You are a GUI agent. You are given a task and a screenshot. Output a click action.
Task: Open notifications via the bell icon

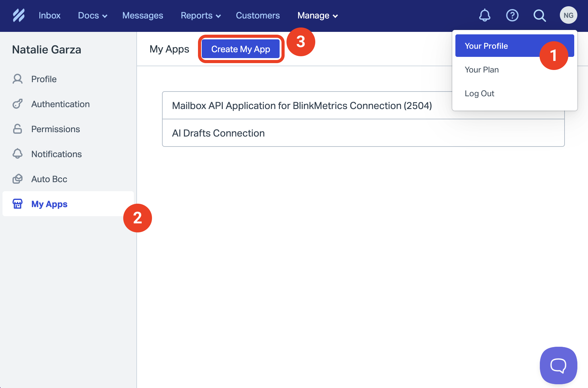(484, 15)
